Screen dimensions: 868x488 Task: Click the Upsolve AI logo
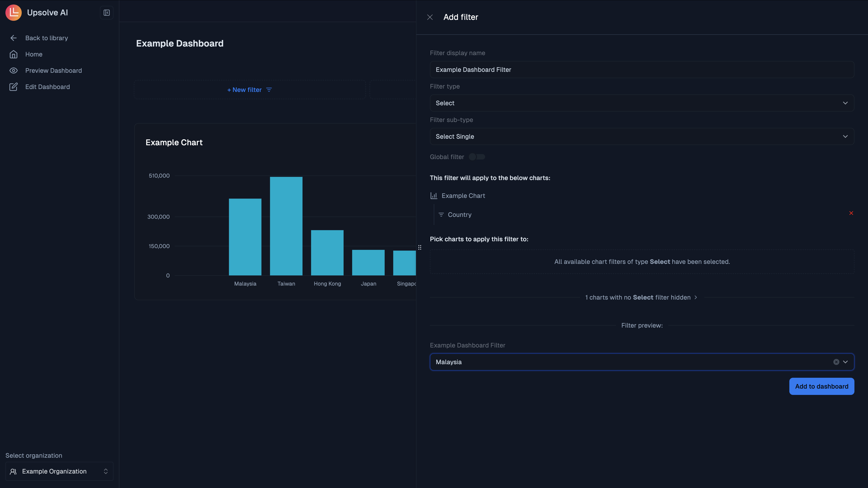click(14, 12)
